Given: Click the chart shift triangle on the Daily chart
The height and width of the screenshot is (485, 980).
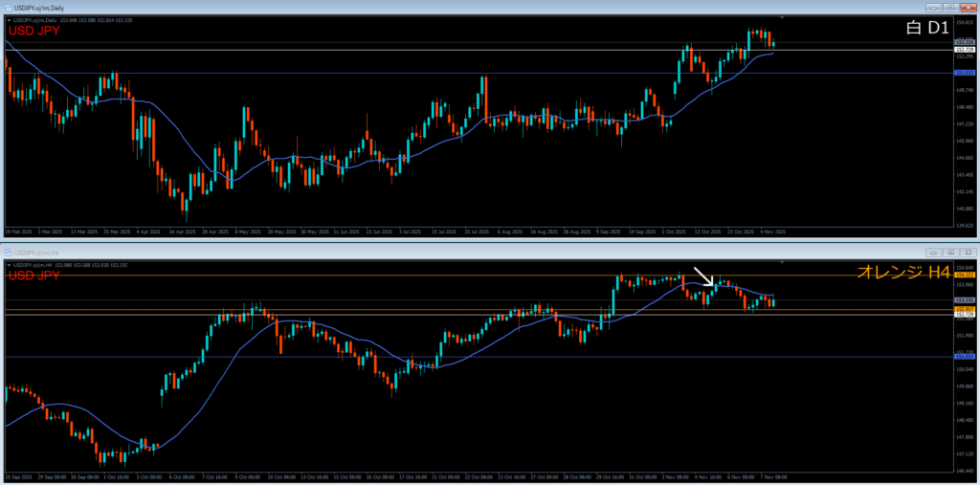Looking at the screenshot, I should point(782,17).
